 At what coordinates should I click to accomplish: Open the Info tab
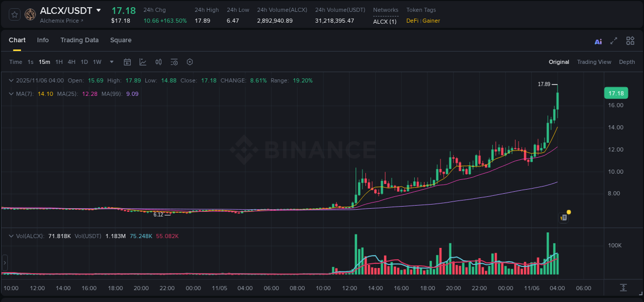pyautogui.click(x=43, y=40)
